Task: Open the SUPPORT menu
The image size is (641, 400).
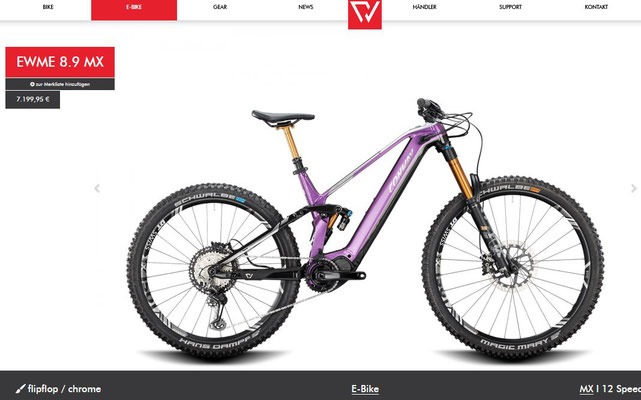Action: [510, 7]
